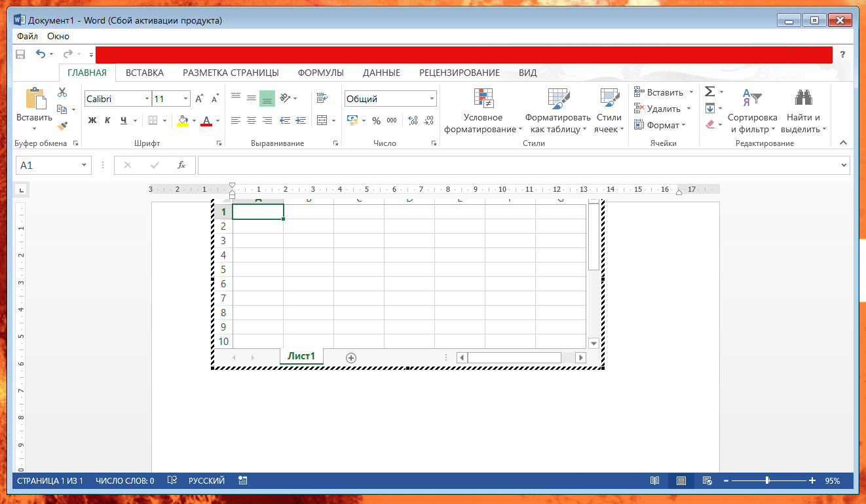Click the zoom slider in status bar
This screenshot has width=866, height=504.
click(x=767, y=480)
